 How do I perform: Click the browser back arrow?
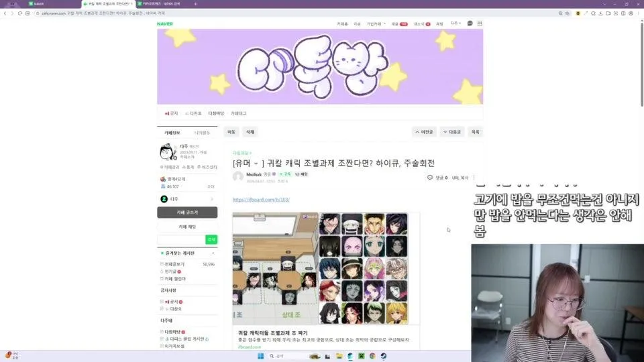pyautogui.click(x=5, y=13)
